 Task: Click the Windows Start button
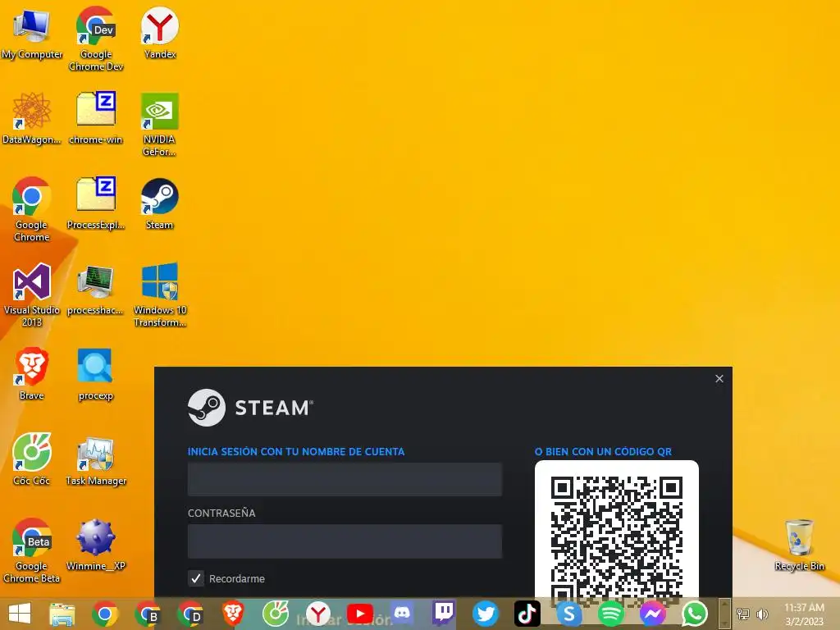20,614
